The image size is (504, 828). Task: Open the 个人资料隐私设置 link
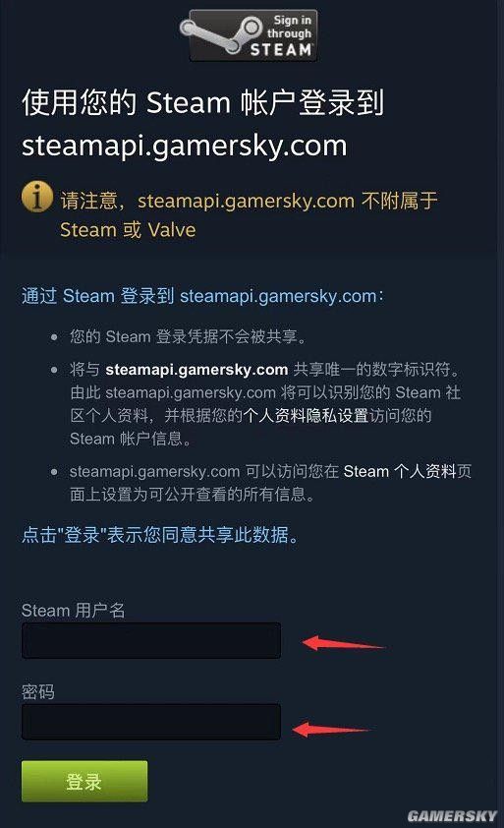point(306,416)
